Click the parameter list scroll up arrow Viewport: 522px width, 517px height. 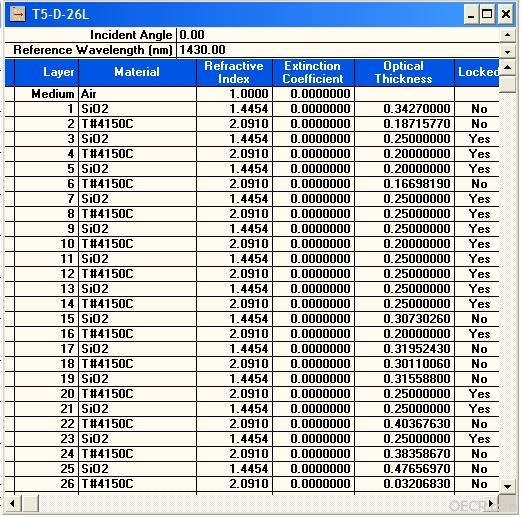tap(508, 35)
